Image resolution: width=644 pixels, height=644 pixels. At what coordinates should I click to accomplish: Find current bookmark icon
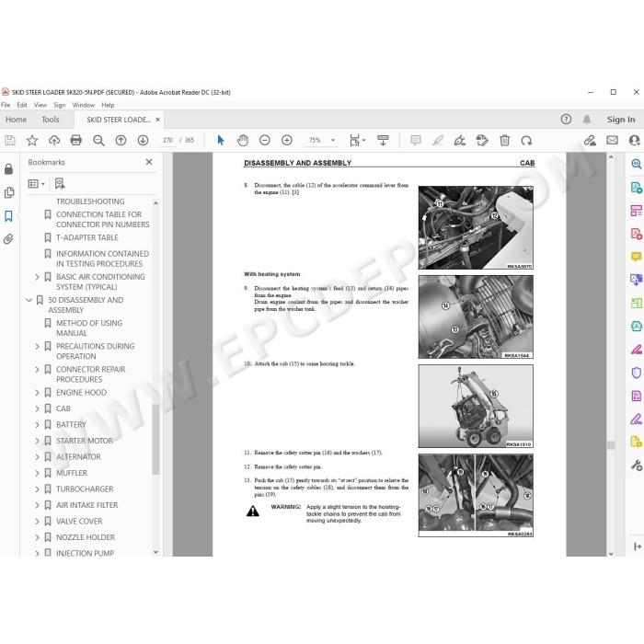click(60, 184)
